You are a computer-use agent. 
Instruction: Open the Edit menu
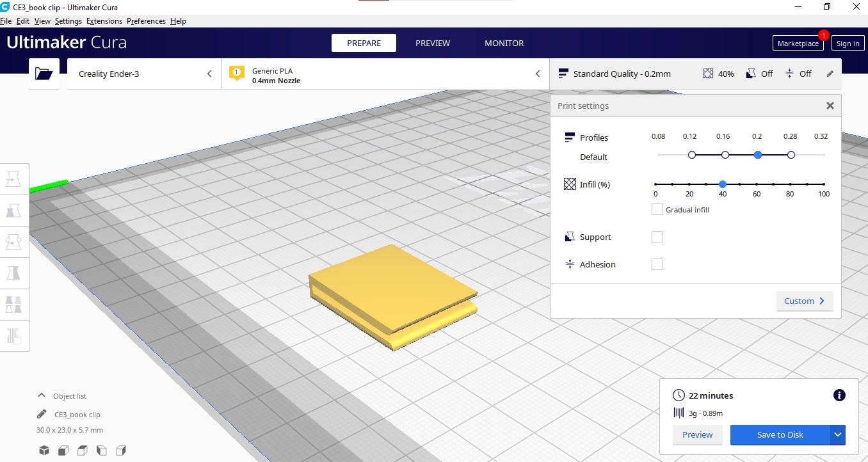[23, 21]
